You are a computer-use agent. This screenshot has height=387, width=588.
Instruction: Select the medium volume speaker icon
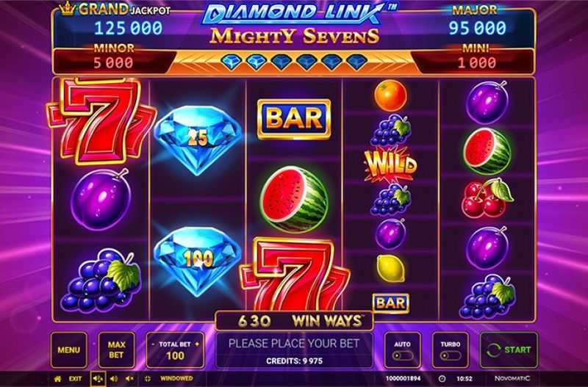point(114,379)
